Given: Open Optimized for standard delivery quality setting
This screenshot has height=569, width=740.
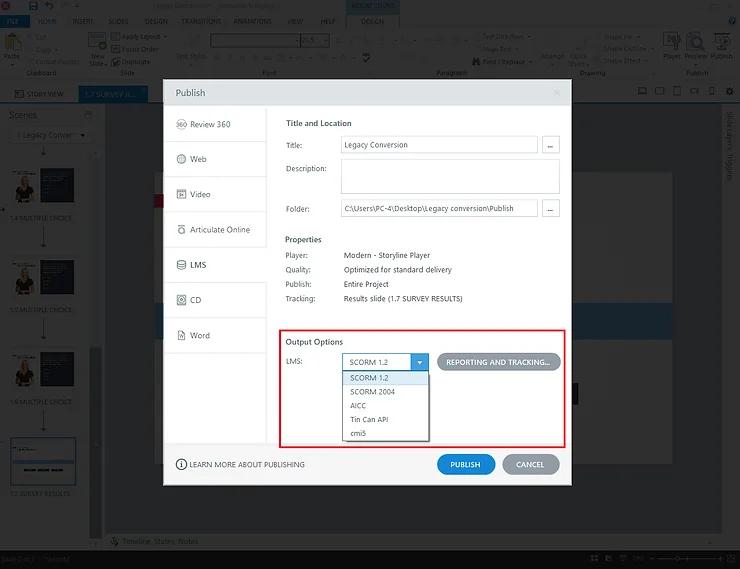Looking at the screenshot, I should pyautogui.click(x=397, y=270).
